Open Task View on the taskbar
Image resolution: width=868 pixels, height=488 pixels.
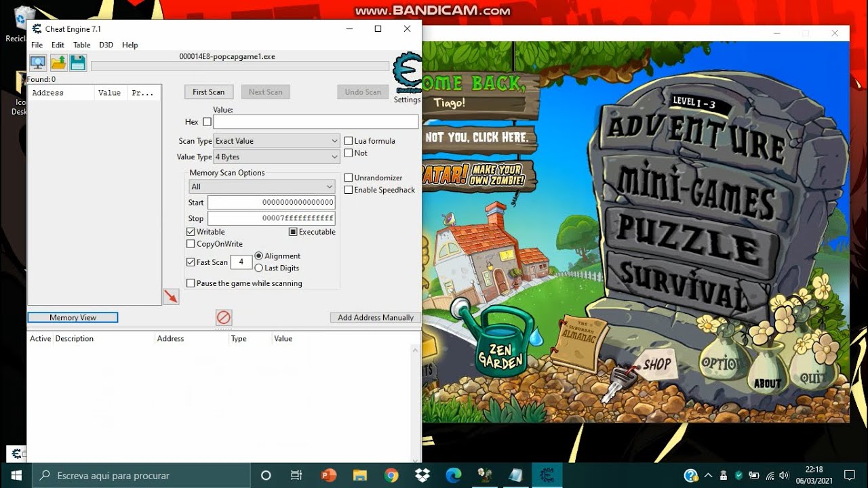click(x=296, y=475)
